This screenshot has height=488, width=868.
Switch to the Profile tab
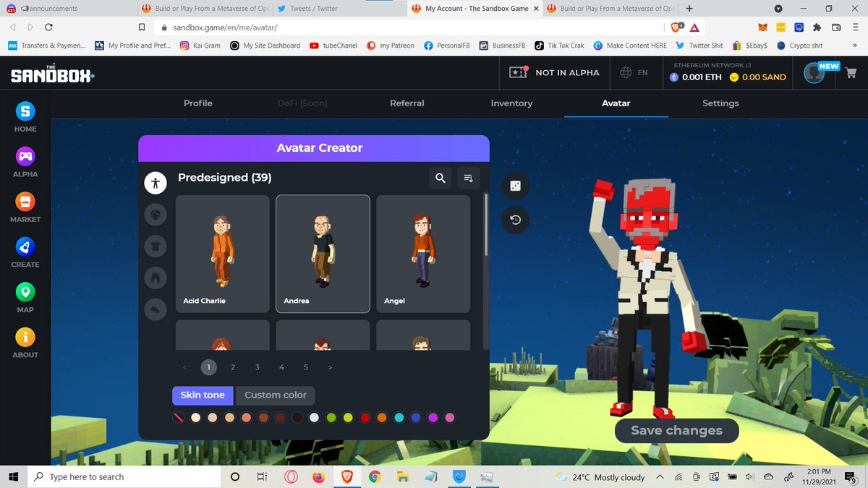click(198, 103)
